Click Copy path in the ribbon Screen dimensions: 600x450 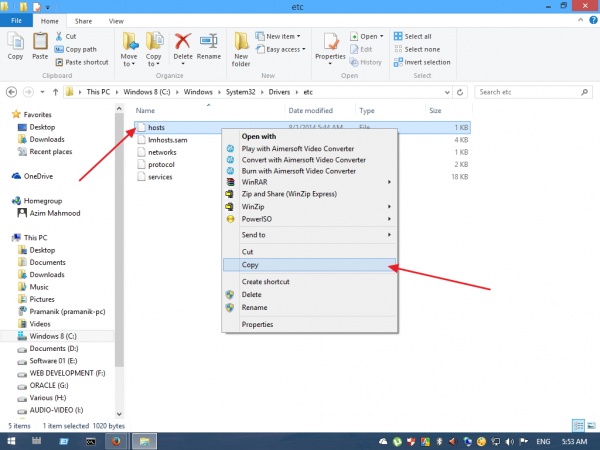[75, 49]
